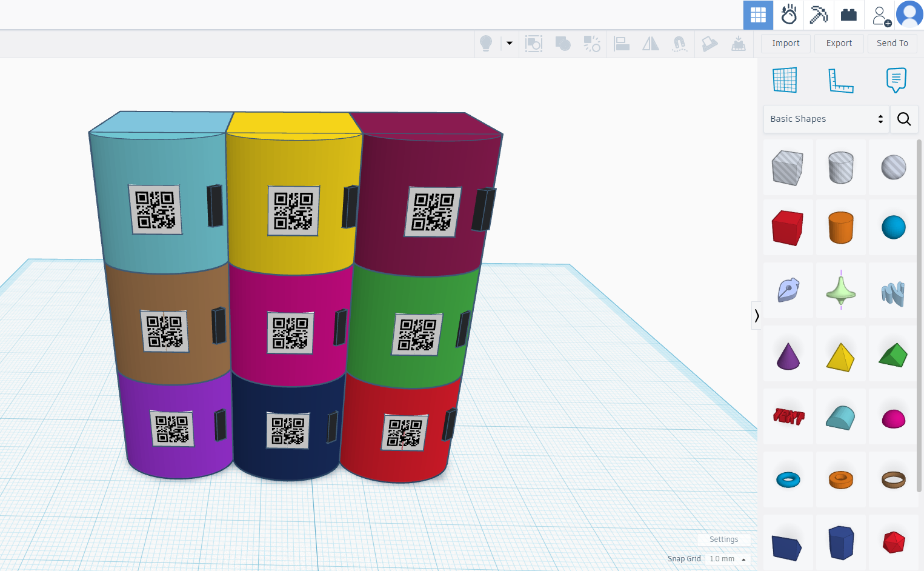Toggle the Cruise magnet icon
This screenshot has width=924, height=571.
[679, 44]
